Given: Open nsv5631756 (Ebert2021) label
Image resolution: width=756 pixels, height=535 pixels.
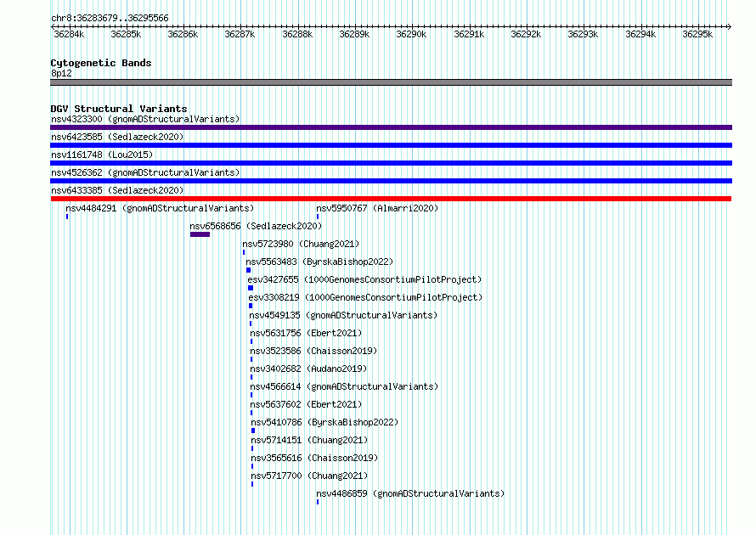Looking at the screenshot, I should pos(306,333).
